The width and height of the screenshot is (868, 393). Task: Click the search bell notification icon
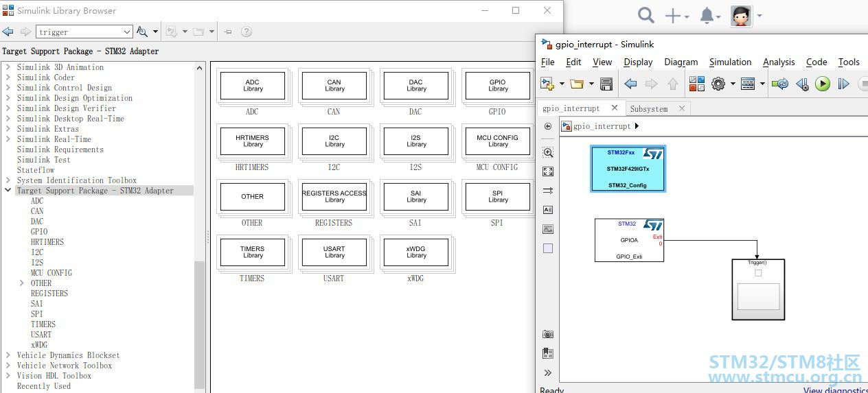[x=707, y=15]
